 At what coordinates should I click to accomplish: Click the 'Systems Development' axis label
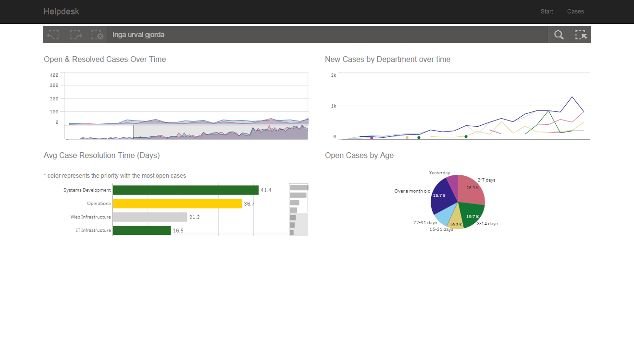coord(87,190)
